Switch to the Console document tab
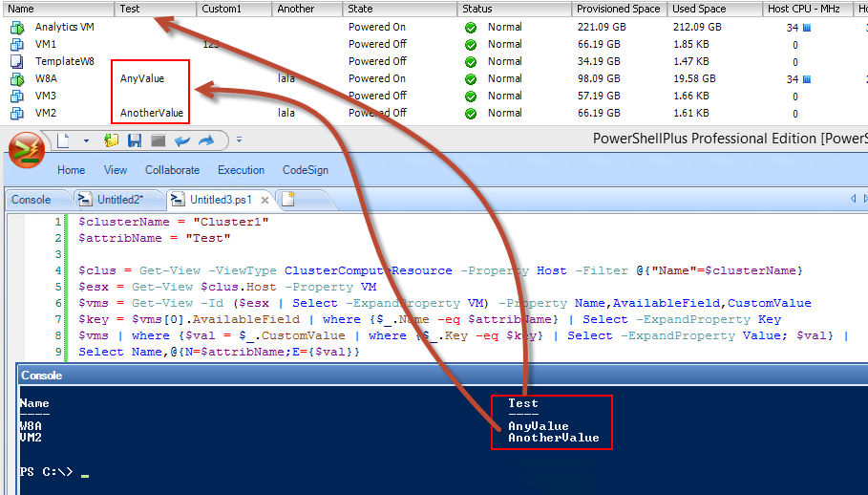Viewport: 868px width, 495px height. [x=32, y=200]
